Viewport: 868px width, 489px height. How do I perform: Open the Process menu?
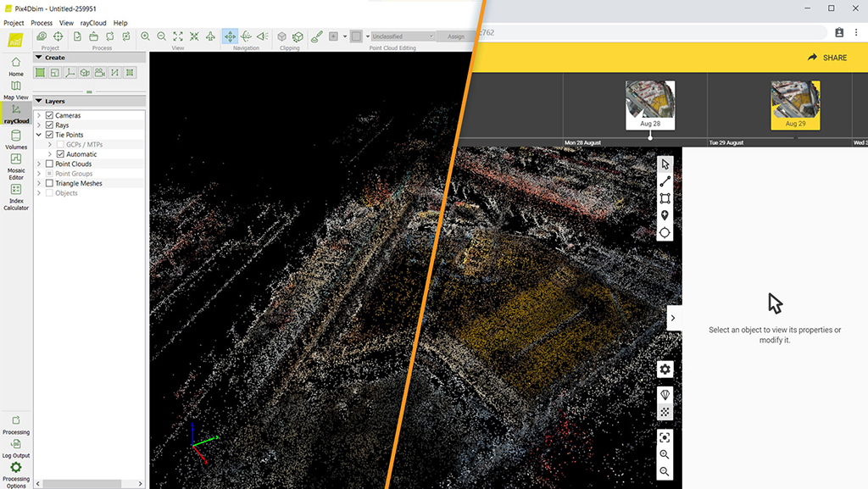[x=42, y=23]
